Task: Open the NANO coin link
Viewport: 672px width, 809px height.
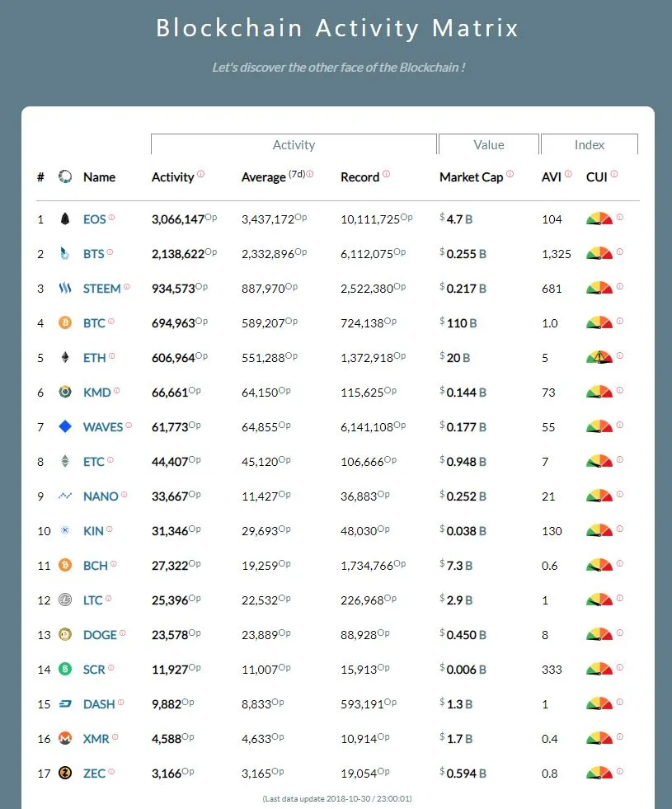Action: point(101,496)
